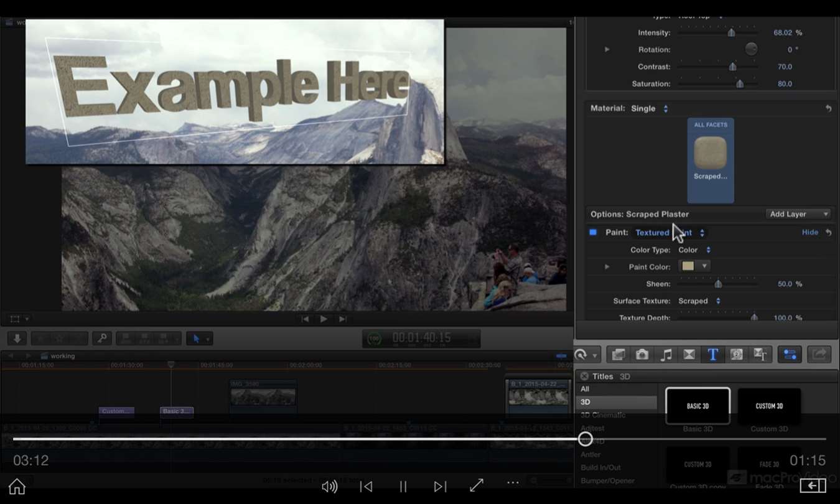Open the Add Layer dropdown

798,214
